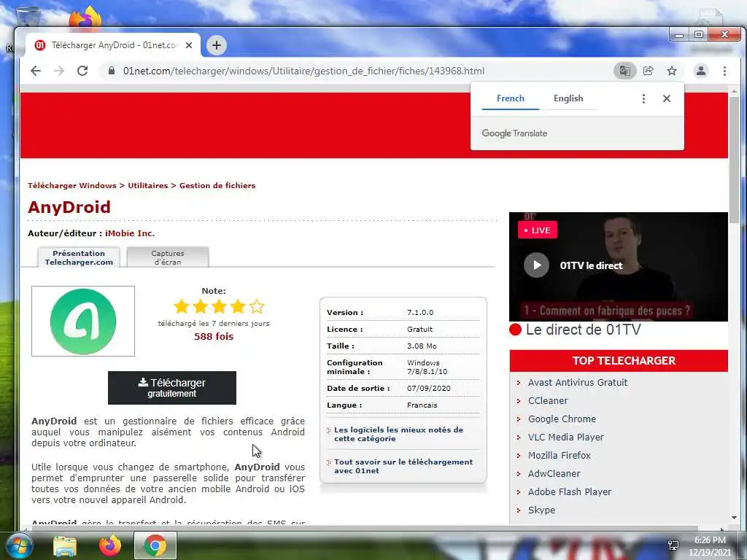This screenshot has height=560, width=747.
Task: Open the Captures d'écran tab
Action: pos(168,257)
